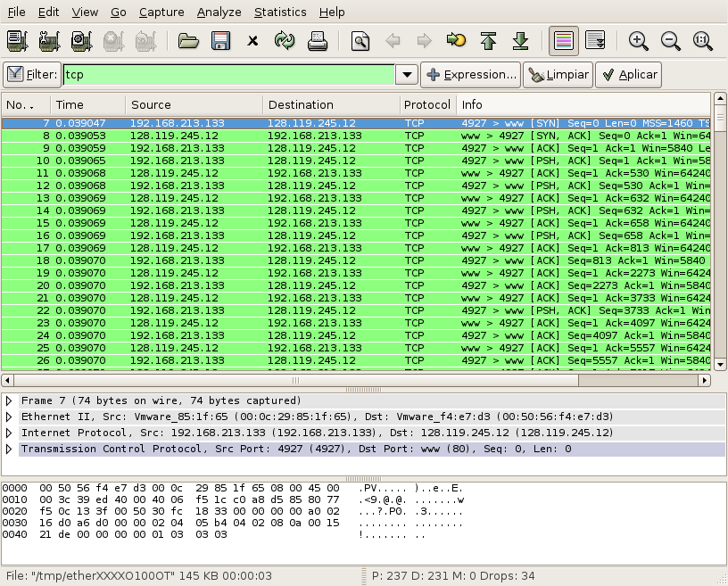728x586 pixels.
Task: Print packets with printer icon
Action: [x=317, y=41]
